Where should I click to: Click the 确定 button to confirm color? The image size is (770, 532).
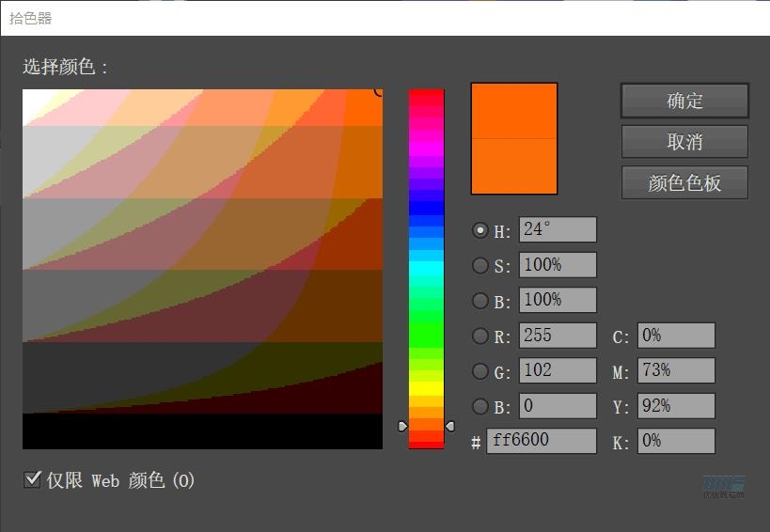tap(684, 101)
